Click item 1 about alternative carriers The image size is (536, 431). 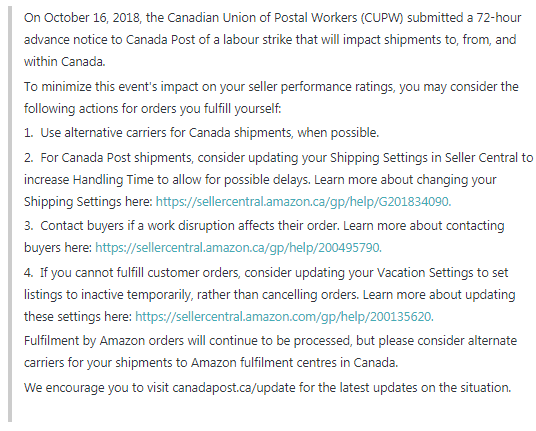pos(202,133)
